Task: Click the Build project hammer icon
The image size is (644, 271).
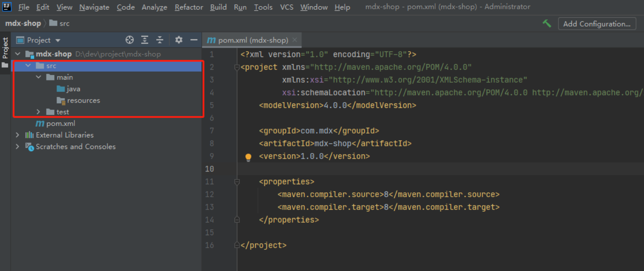Action: 547,24
